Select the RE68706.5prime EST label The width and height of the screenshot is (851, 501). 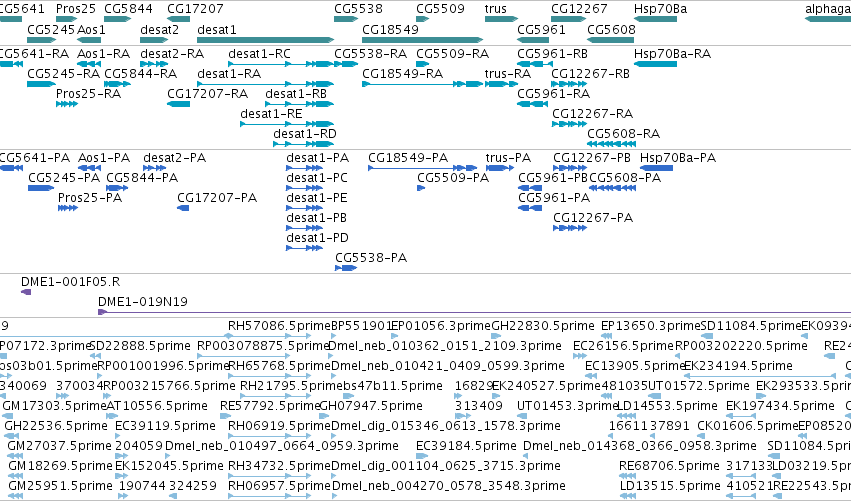(x=669, y=466)
